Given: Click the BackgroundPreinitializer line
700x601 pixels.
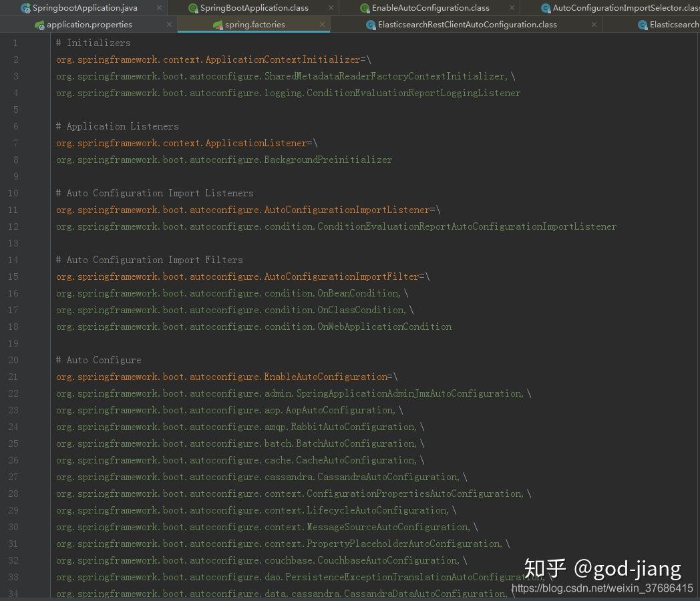Looking at the screenshot, I should (224, 160).
